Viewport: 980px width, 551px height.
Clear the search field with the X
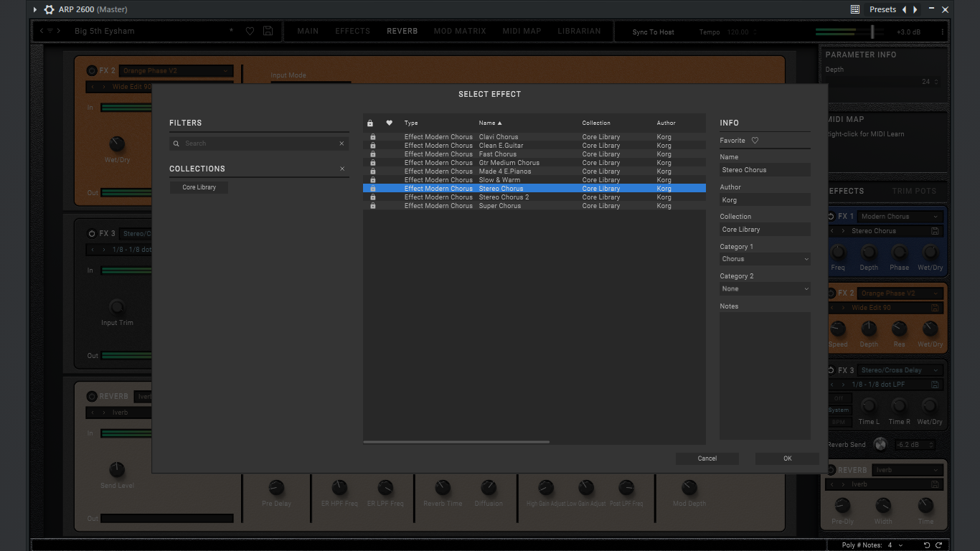tap(341, 143)
